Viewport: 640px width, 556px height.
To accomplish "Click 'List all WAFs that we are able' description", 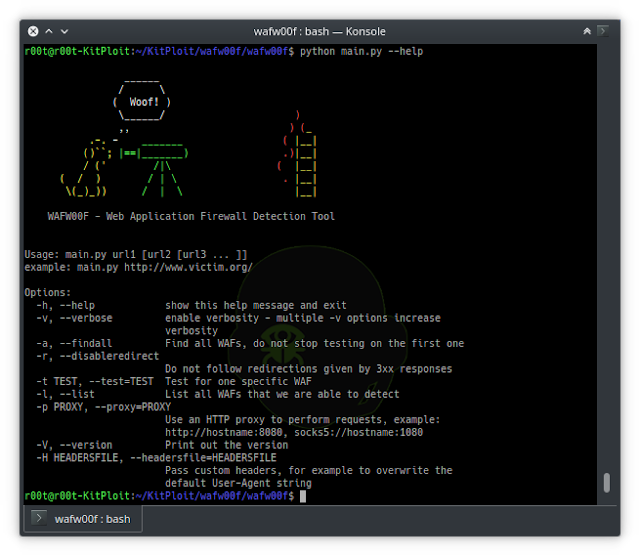I will (x=282, y=394).
